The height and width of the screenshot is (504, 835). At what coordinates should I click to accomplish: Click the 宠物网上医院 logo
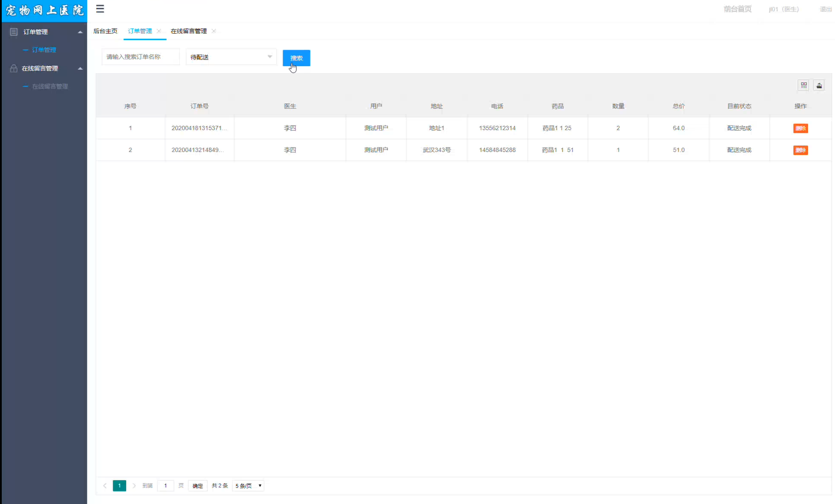(44, 10)
